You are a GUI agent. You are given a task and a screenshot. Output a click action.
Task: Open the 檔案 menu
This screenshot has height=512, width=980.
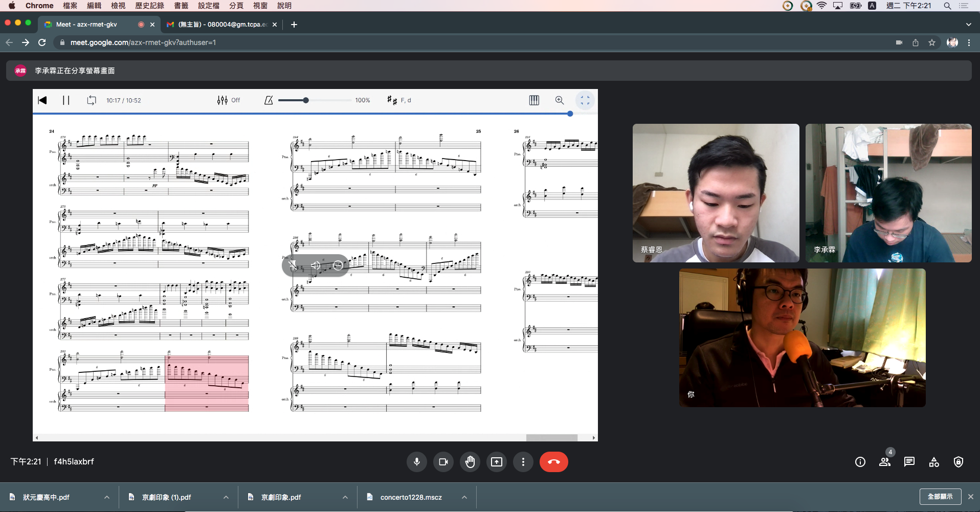pyautogui.click(x=70, y=6)
